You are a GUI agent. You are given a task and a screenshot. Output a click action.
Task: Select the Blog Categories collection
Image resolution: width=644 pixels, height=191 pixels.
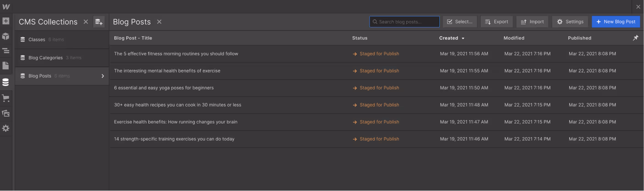[45, 58]
